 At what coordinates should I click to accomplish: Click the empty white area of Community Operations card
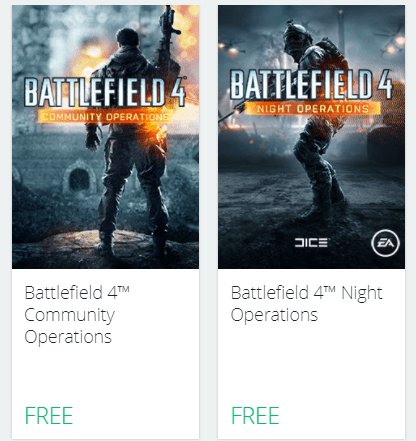point(105,375)
